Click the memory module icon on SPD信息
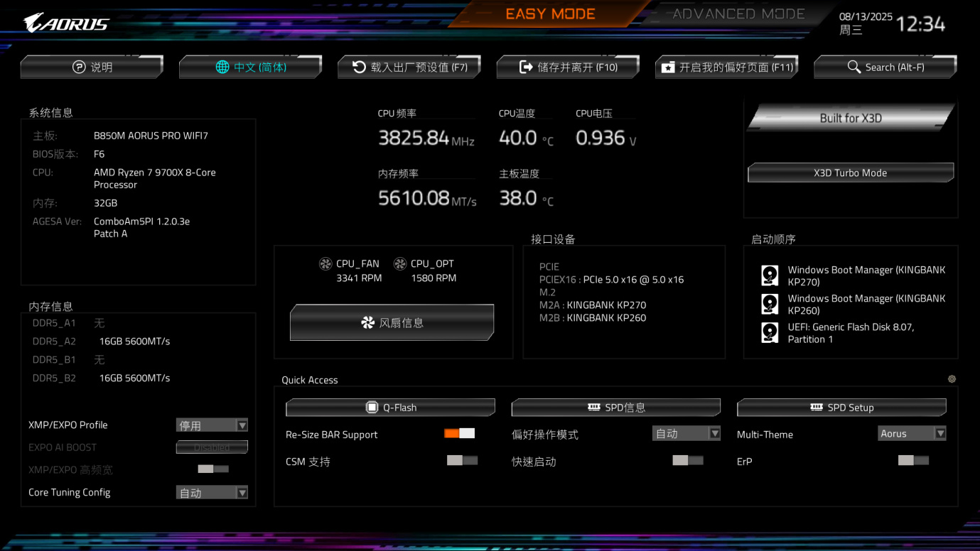 tap(594, 407)
